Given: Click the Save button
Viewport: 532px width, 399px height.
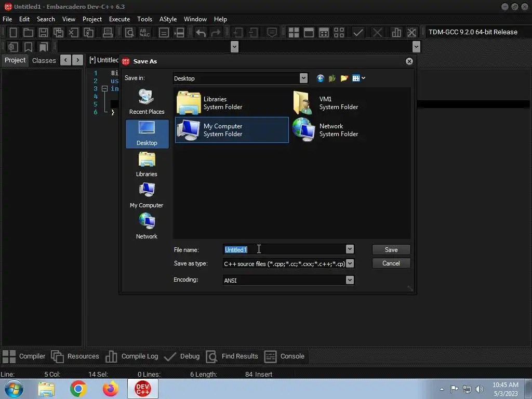Looking at the screenshot, I should tap(391, 250).
